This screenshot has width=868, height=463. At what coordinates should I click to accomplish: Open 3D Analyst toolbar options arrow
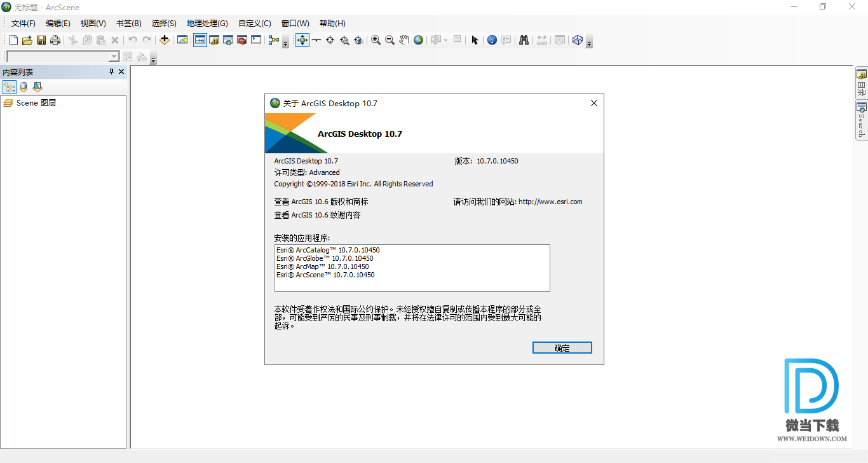click(153, 59)
